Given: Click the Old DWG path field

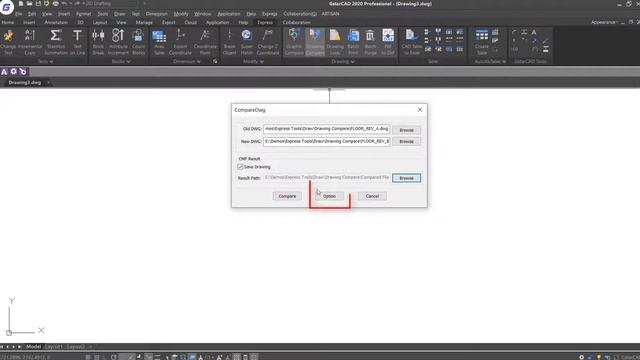Looking at the screenshot, I should pos(327,129).
